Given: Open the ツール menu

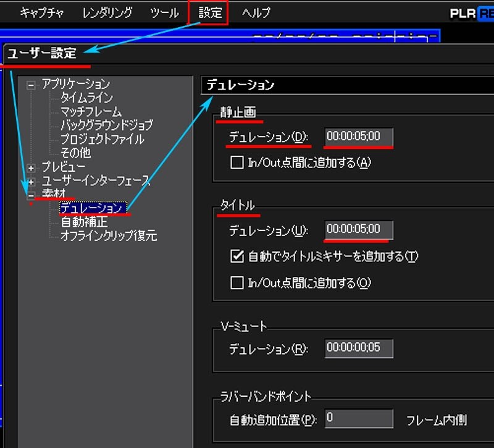Looking at the screenshot, I should (x=164, y=13).
